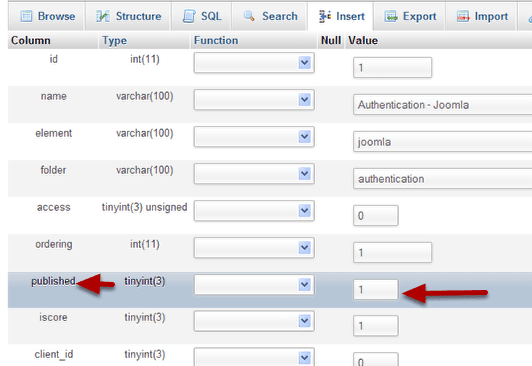Open Function dropdown for ordering row
The height and width of the screenshot is (366, 532).
254,248
